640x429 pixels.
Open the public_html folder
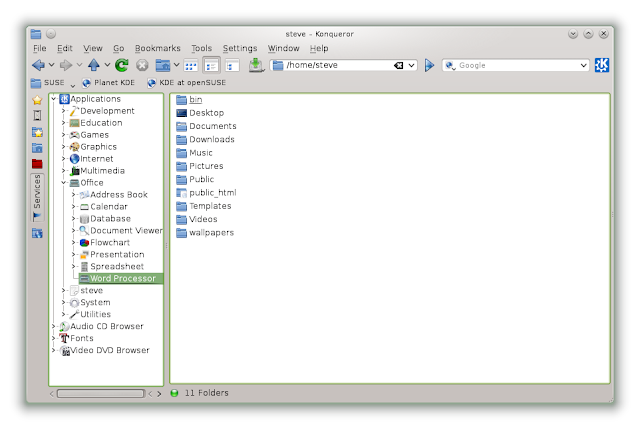[207, 193]
